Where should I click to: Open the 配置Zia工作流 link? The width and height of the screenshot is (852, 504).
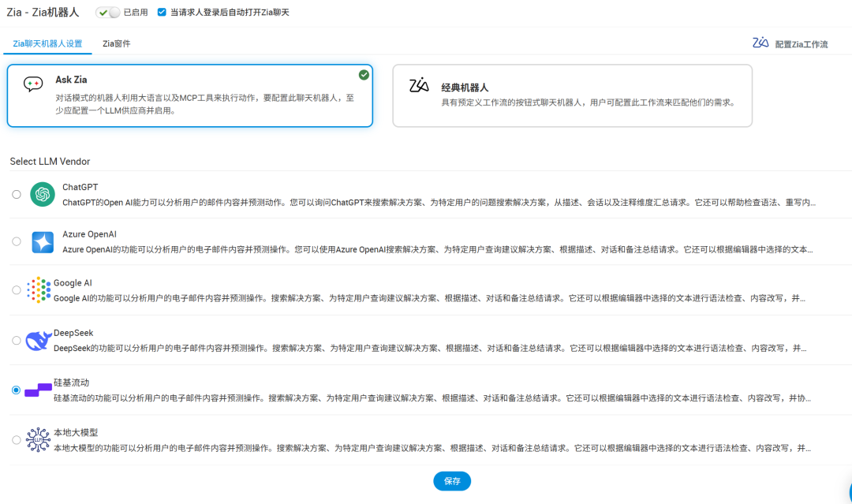802,44
